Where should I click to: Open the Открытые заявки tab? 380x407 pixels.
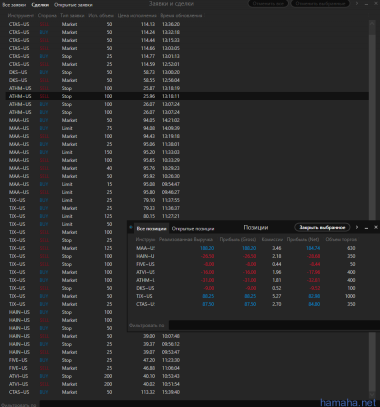[73, 5]
